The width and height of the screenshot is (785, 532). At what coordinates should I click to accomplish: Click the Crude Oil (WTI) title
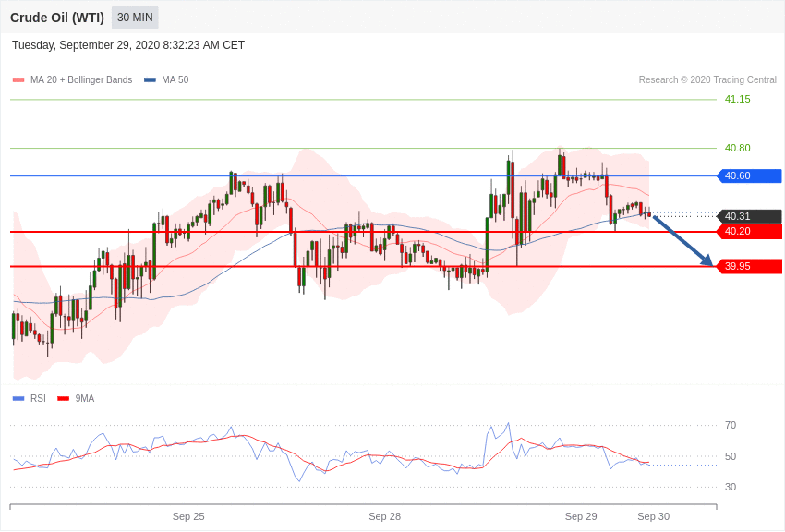[x=57, y=18]
